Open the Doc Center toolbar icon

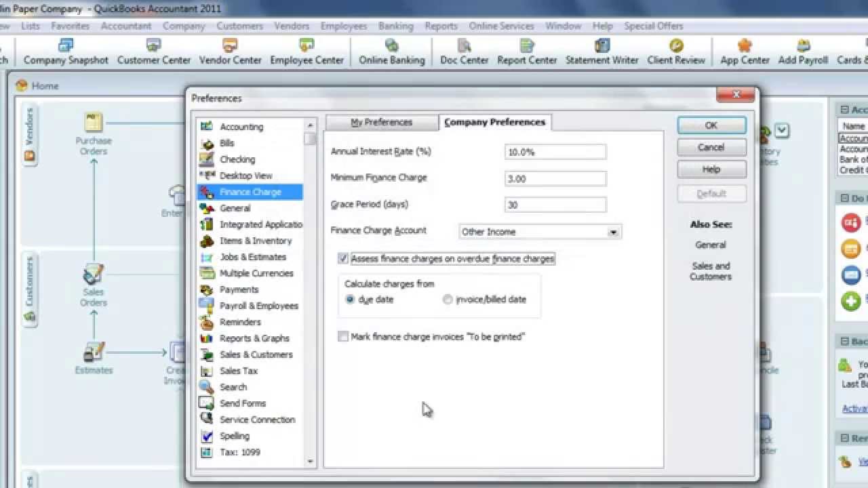tap(465, 52)
